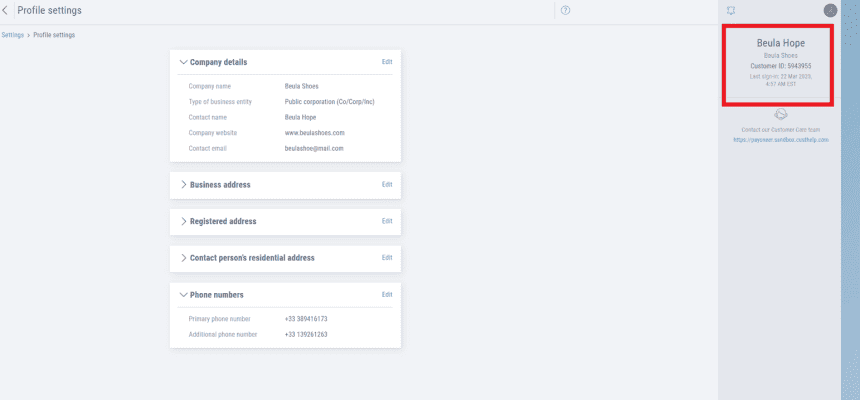Click the www.beulashoes.com company website value
This screenshot has height=400, width=860.
click(x=314, y=133)
